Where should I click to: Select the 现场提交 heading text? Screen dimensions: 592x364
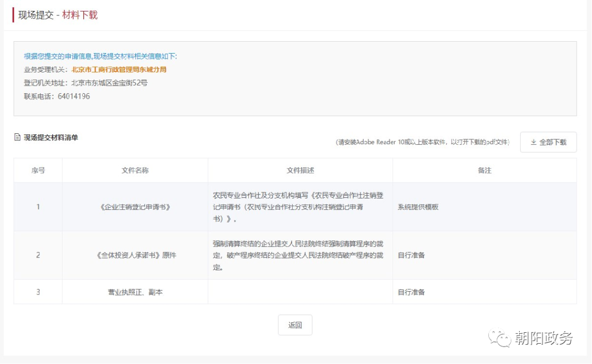[36, 15]
